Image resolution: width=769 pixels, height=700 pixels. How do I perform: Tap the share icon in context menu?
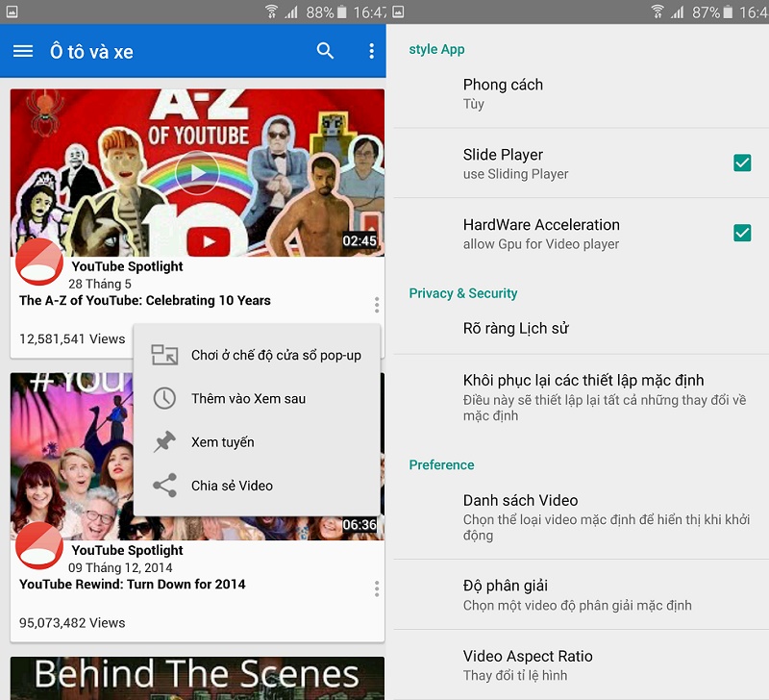(x=164, y=486)
